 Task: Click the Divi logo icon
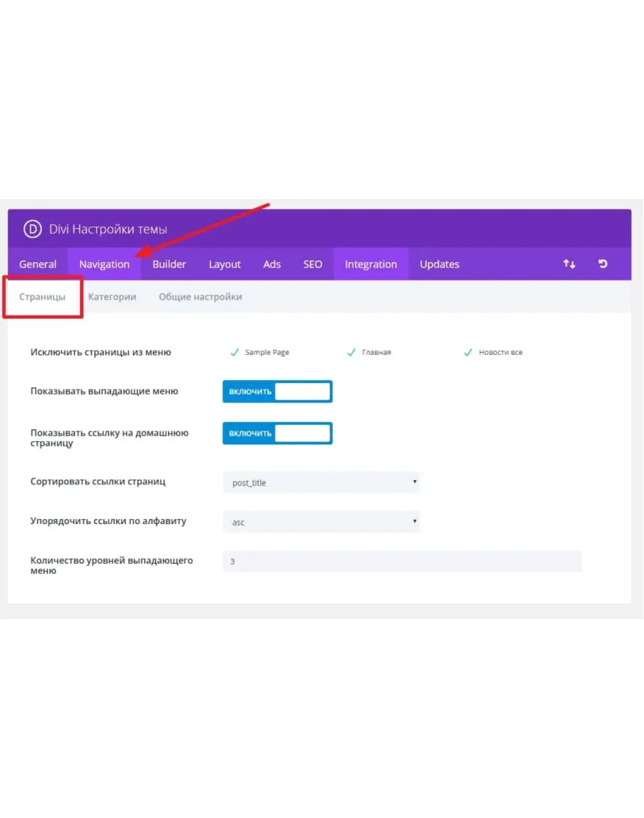tap(33, 229)
